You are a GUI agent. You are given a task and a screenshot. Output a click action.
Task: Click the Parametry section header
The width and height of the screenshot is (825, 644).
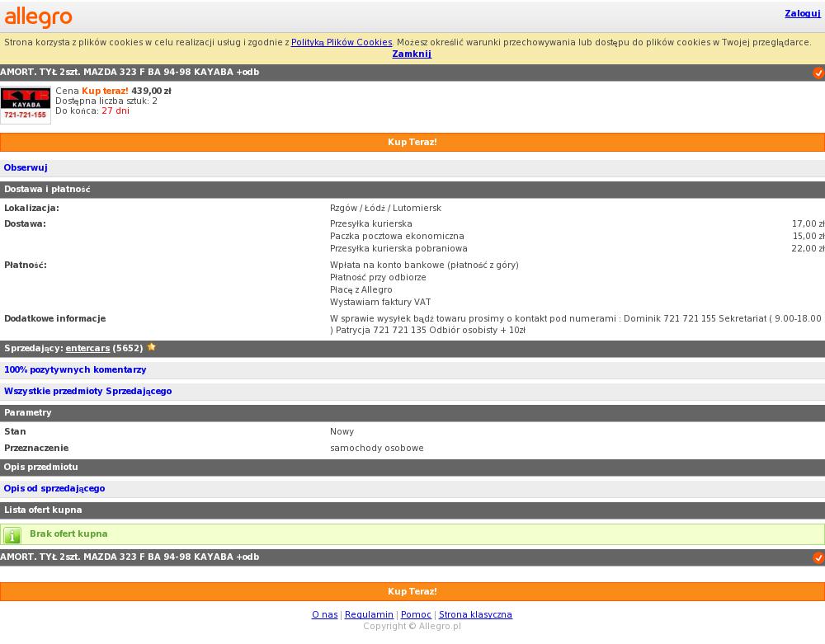[412, 413]
